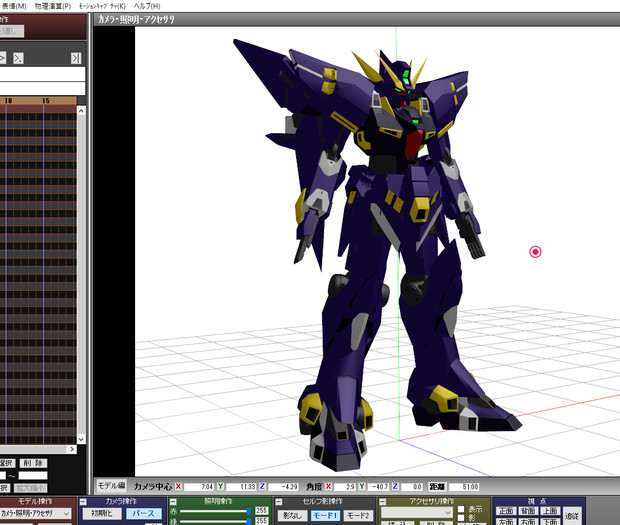620x525 pixels.
Task: Toggle the 表示 checkbox in accessory panel
Action: 460,508
